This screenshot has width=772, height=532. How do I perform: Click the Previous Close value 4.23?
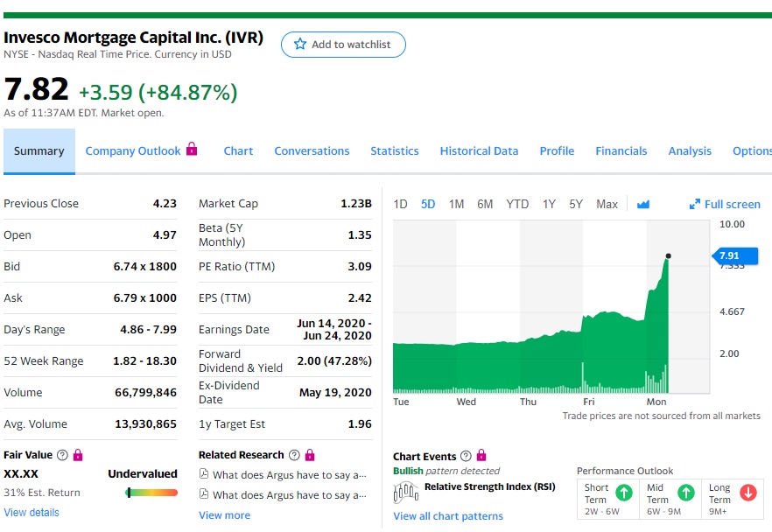click(165, 203)
